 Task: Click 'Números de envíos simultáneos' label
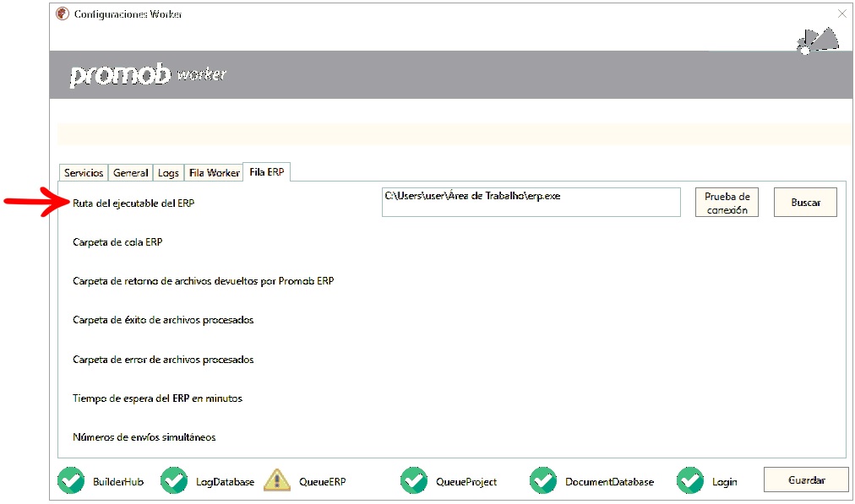point(144,437)
